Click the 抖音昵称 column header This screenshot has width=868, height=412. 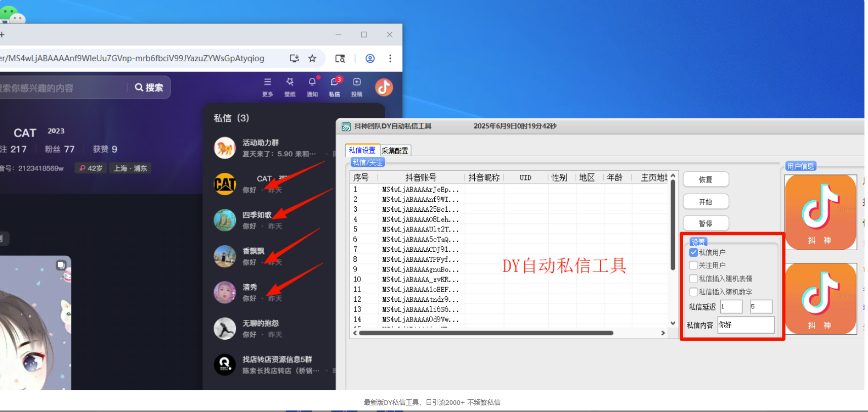[484, 177]
